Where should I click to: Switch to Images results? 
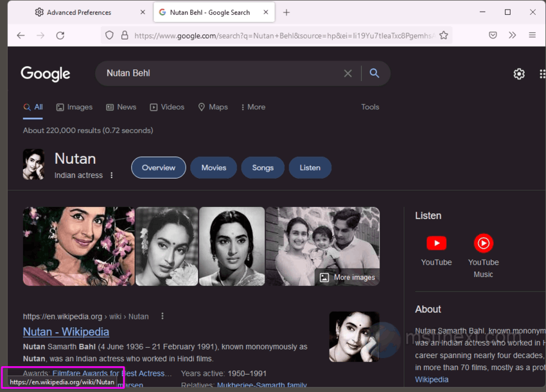[x=75, y=107]
